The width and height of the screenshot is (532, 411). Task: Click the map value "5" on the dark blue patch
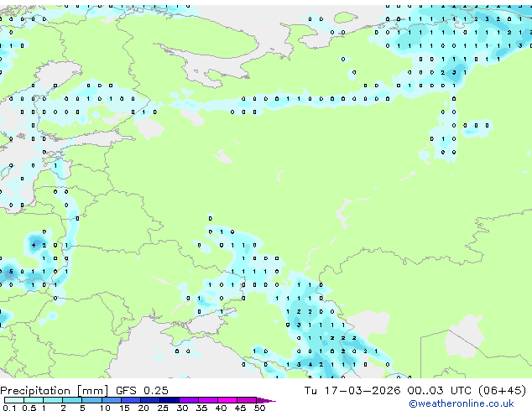[11, 272]
